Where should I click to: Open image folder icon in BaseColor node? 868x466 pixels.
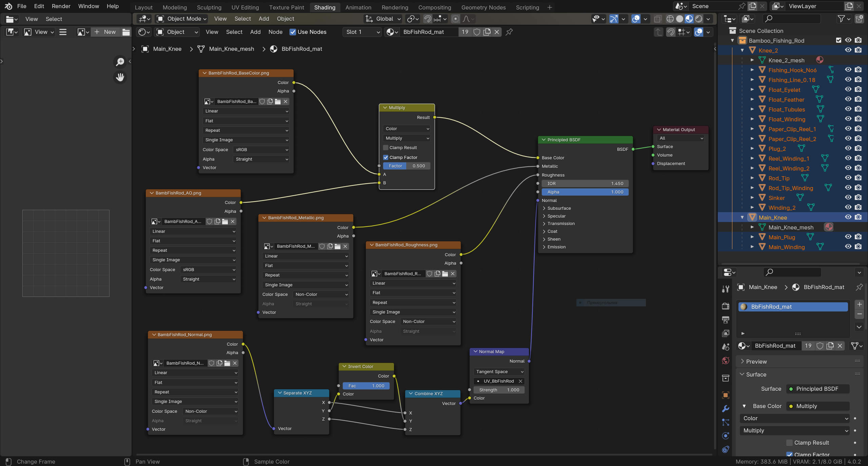coord(278,101)
